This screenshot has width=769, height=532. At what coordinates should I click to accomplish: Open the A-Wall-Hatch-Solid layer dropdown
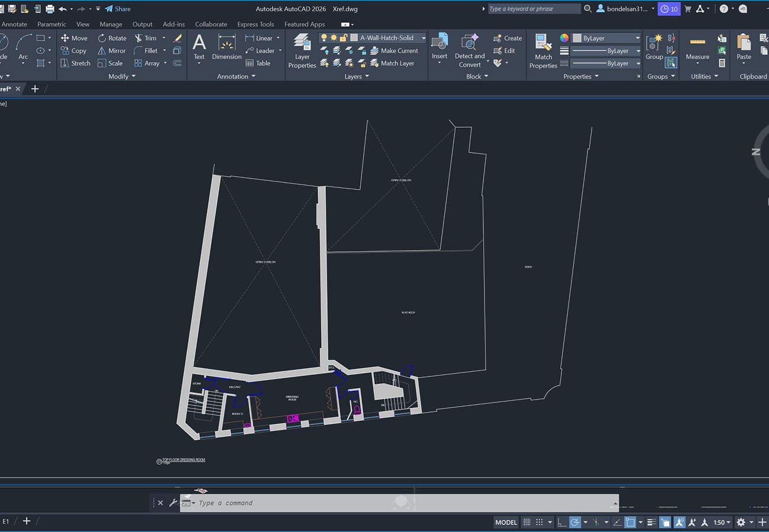click(x=424, y=38)
